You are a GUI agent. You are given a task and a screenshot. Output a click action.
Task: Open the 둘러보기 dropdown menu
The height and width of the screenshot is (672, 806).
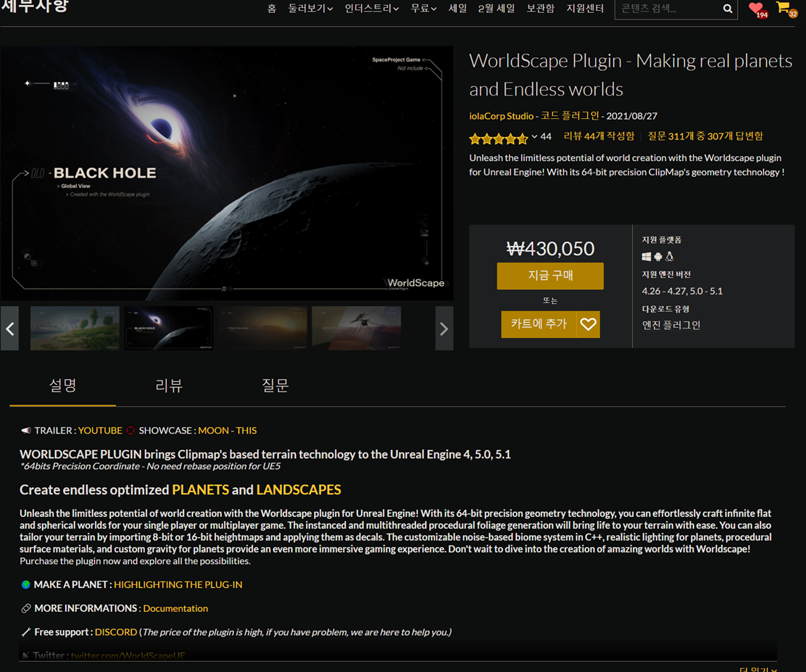coord(310,9)
